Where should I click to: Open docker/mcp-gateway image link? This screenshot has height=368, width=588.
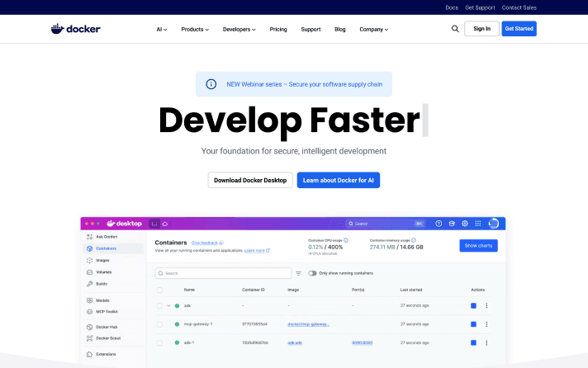308,324
